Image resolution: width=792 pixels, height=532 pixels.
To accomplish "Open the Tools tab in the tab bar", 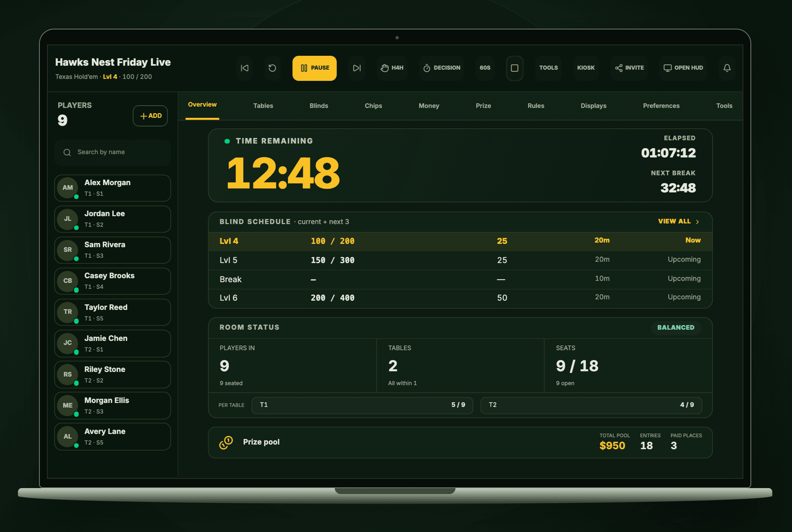I will pos(724,106).
